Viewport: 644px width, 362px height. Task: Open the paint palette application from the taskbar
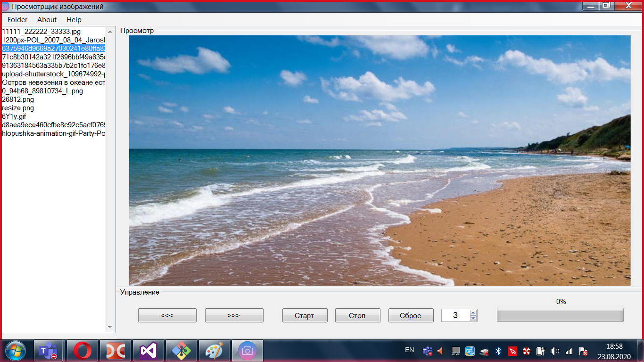[214, 351]
